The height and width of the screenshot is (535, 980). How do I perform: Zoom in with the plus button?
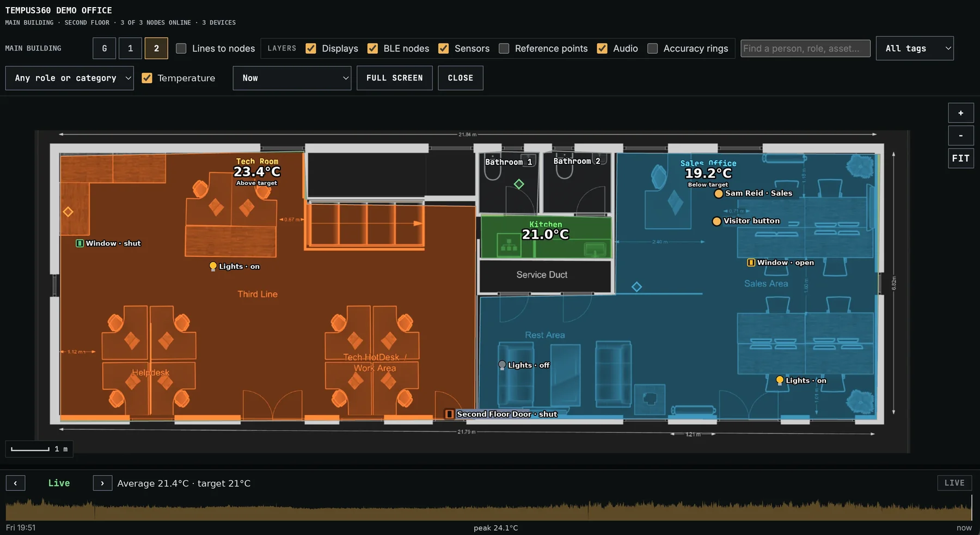coord(961,113)
